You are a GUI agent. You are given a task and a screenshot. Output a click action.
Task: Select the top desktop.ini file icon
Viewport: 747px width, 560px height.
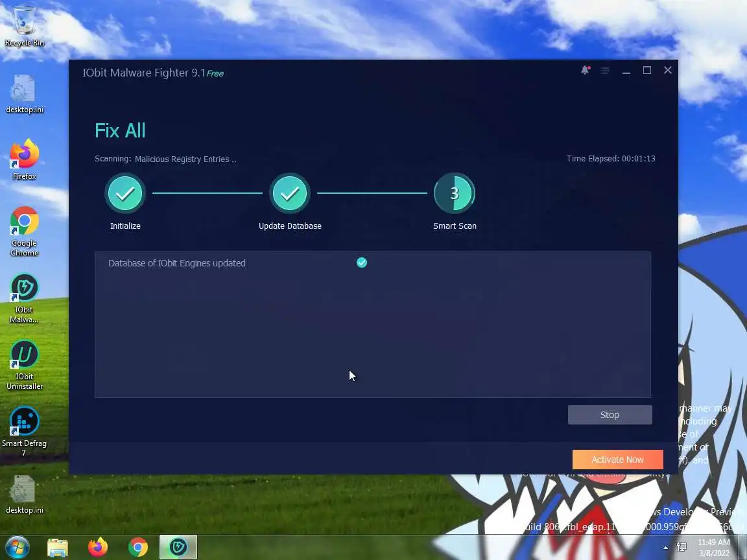coord(24,94)
